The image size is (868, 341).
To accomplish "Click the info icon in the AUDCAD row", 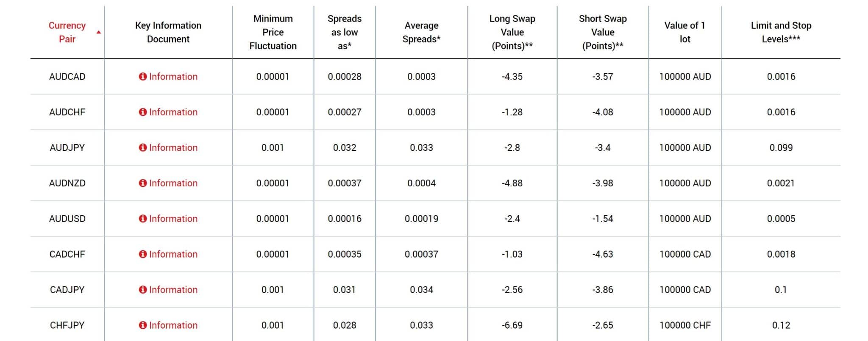I will click(x=143, y=77).
